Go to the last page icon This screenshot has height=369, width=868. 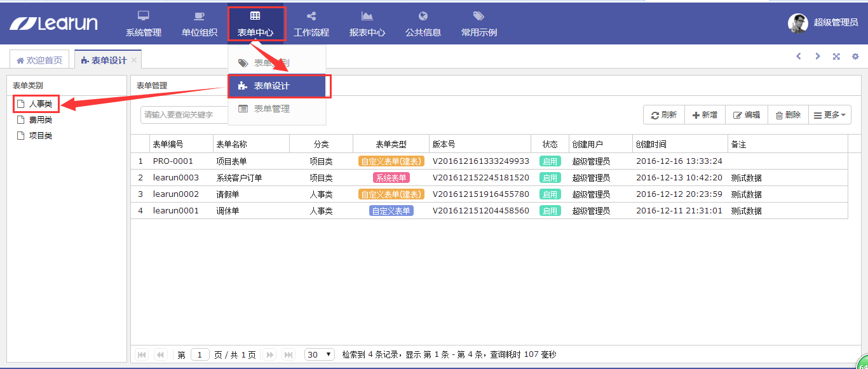point(288,354)
